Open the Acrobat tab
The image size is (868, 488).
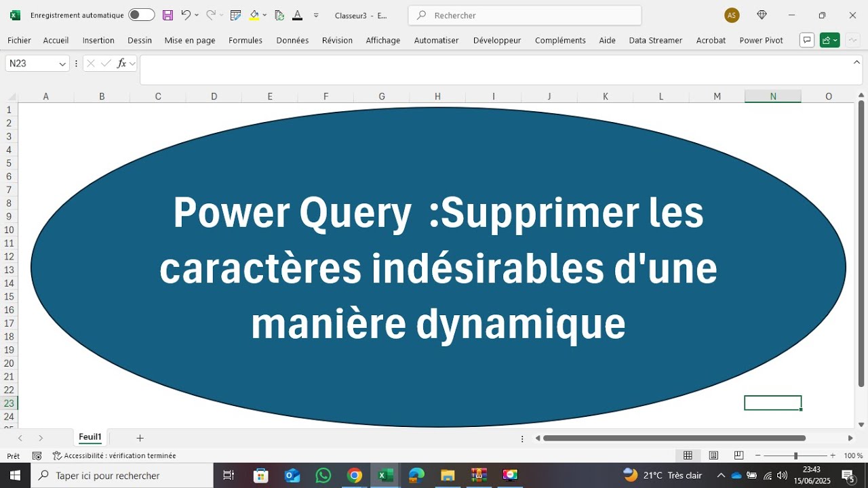711,40
